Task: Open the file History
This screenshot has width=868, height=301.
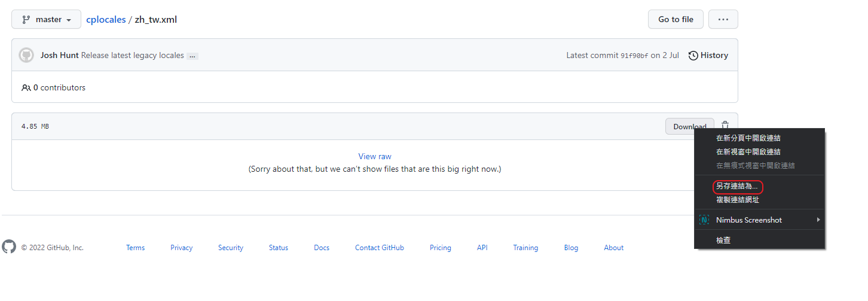Action: pyautogui.click(x=708, y=55)
